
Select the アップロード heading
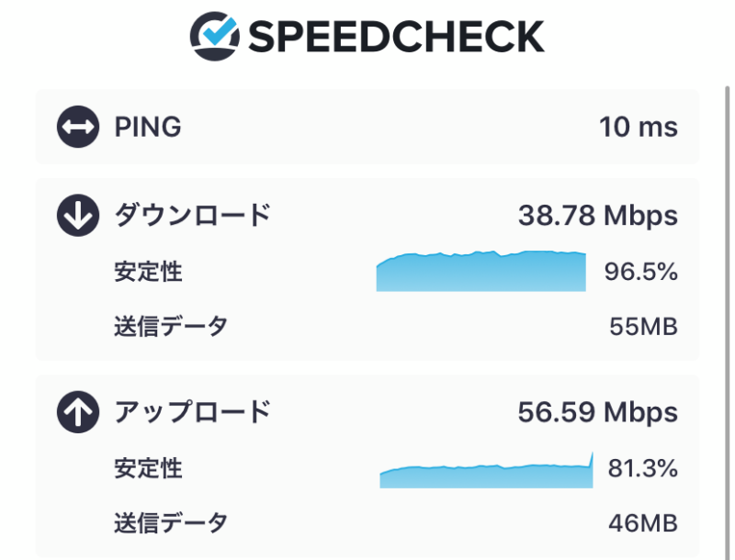click(192, 413)
